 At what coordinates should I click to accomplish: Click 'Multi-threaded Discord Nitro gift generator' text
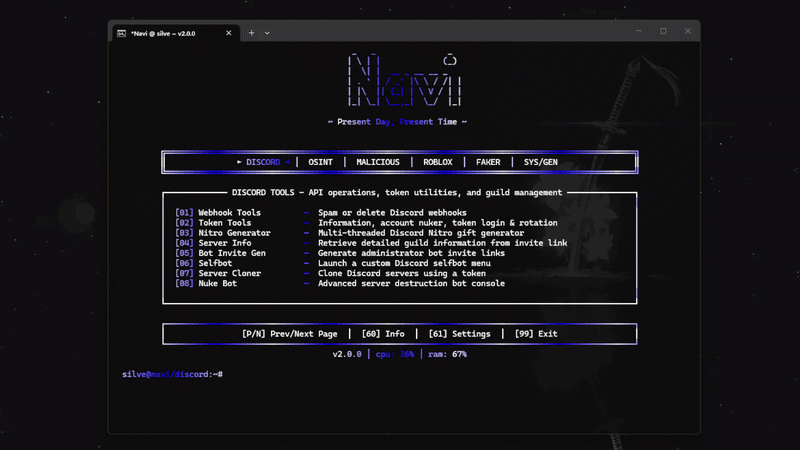pos(421,233)
